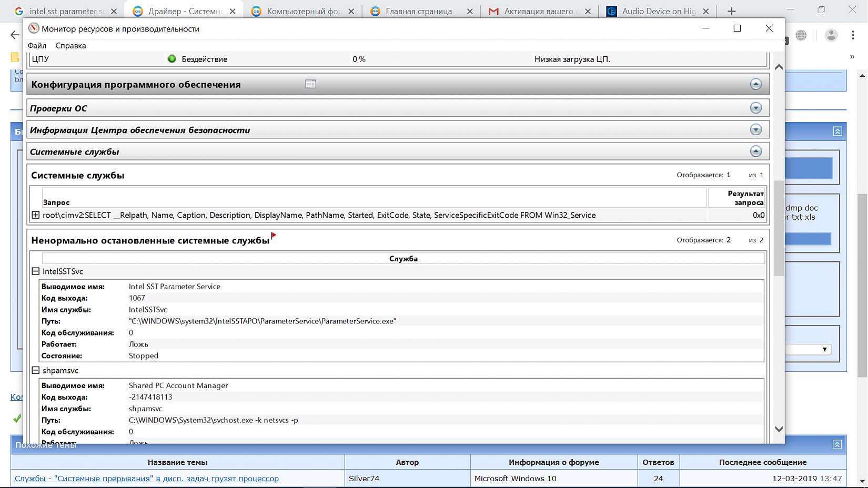
Task: Open the Файл menu
Action: [x=37, y=46]
